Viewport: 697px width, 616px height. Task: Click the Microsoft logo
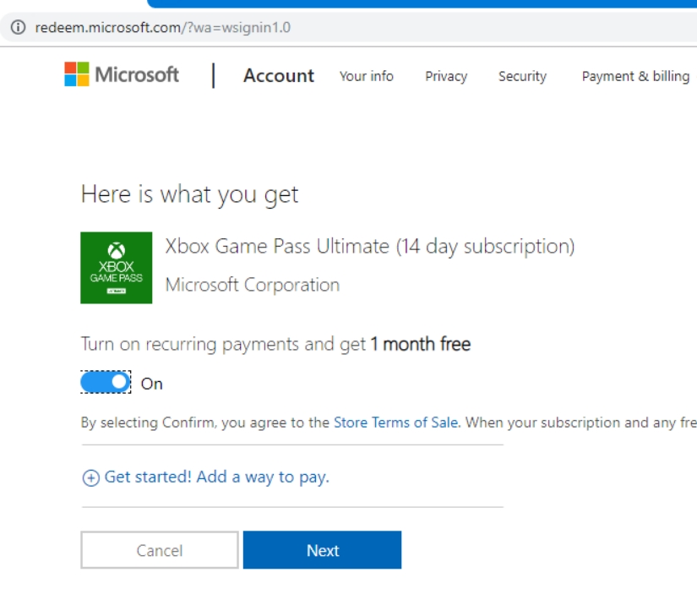(122, 74)
